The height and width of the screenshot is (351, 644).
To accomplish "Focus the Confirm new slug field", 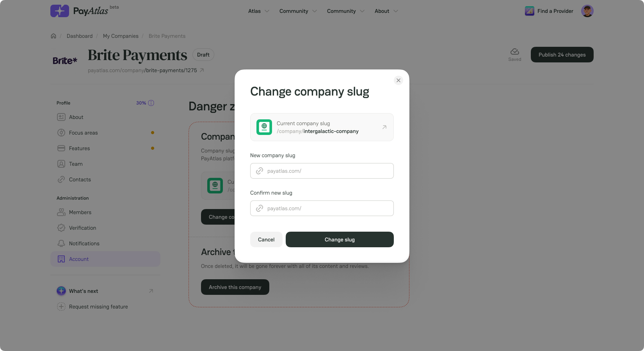I will point(322,208).
